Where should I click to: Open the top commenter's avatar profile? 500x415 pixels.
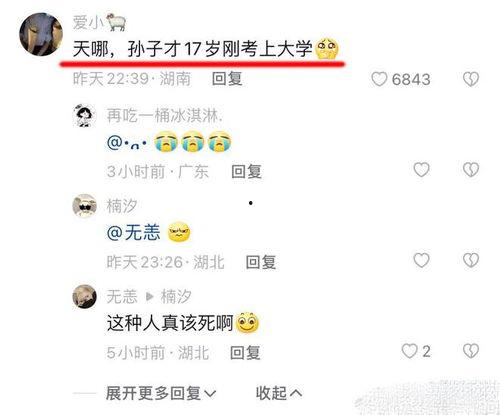click(41, 34)
